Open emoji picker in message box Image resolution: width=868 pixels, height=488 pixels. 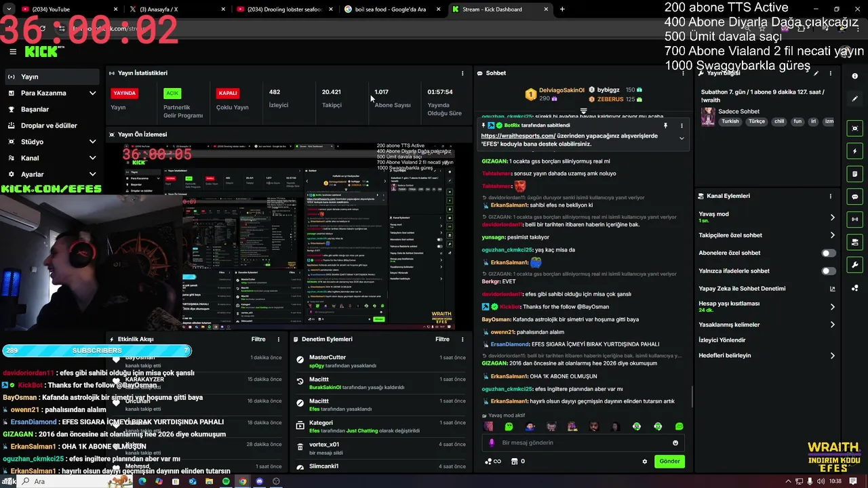[x=675, y=443]
